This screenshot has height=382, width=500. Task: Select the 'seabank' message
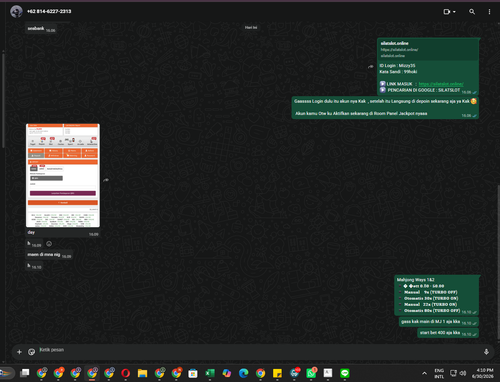click(41, 29)
